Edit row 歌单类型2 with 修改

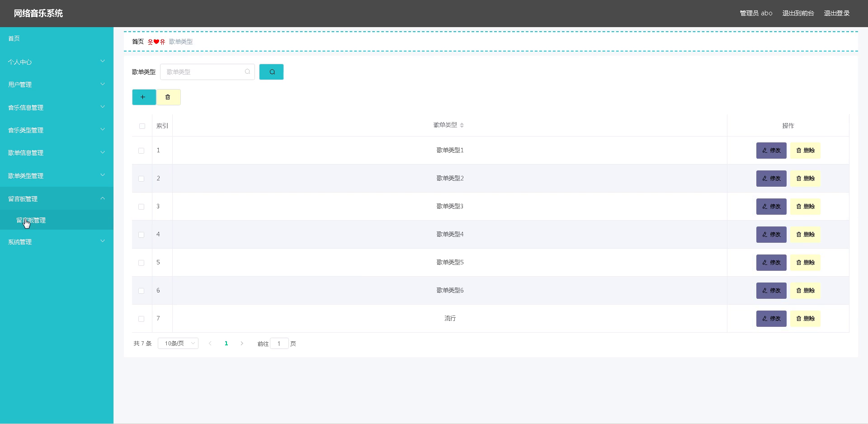tap(771, 179)
